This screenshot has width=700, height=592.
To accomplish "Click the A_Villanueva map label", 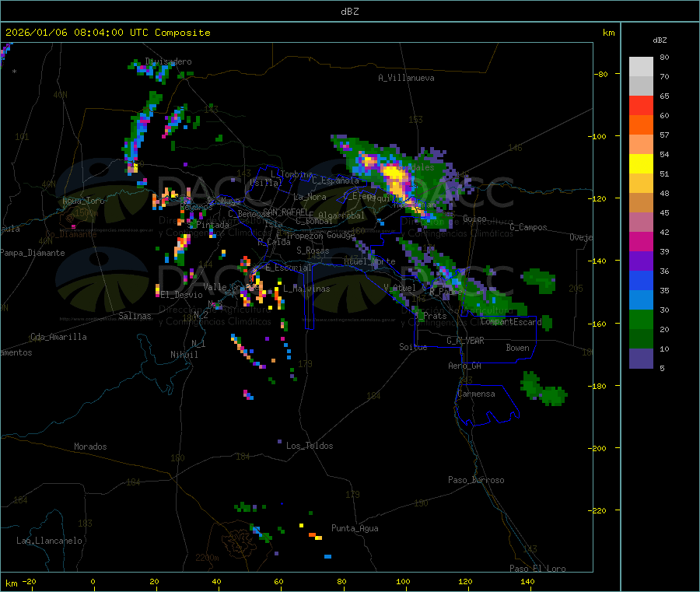I will coord(406,78).
